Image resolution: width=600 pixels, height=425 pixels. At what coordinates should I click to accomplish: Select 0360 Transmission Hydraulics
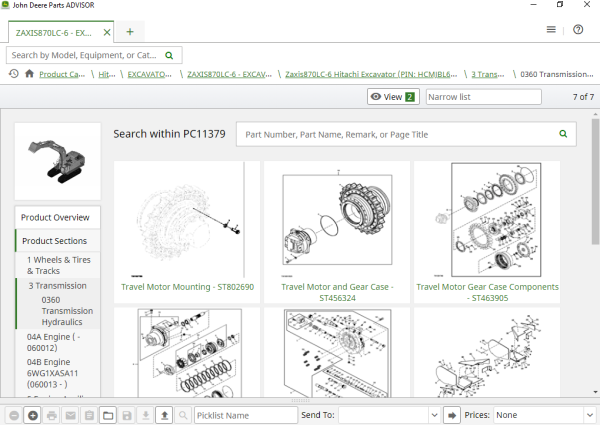click(67, 311)
